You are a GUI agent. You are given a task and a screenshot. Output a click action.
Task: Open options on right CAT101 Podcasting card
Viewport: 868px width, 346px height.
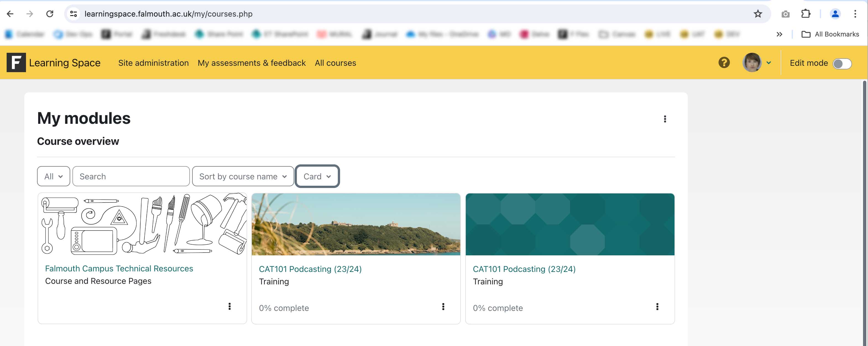click(657, 306)
